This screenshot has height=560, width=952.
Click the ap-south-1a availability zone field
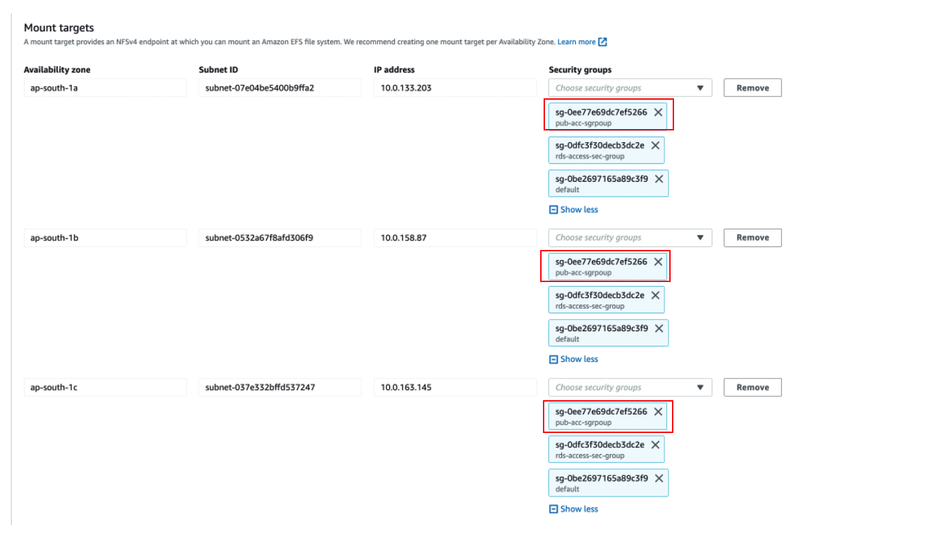pos(105,87)
